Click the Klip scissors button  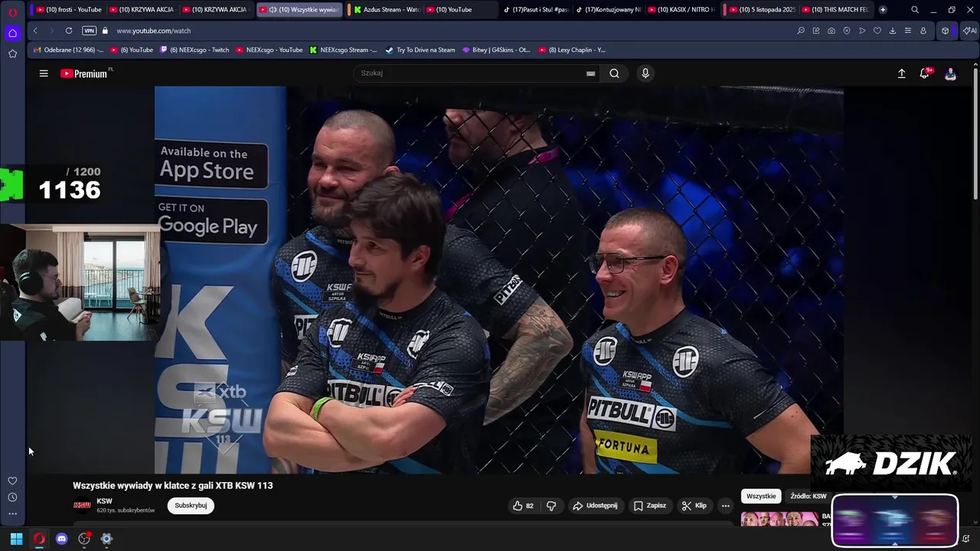pyautogui.click(x=694, y=506)
